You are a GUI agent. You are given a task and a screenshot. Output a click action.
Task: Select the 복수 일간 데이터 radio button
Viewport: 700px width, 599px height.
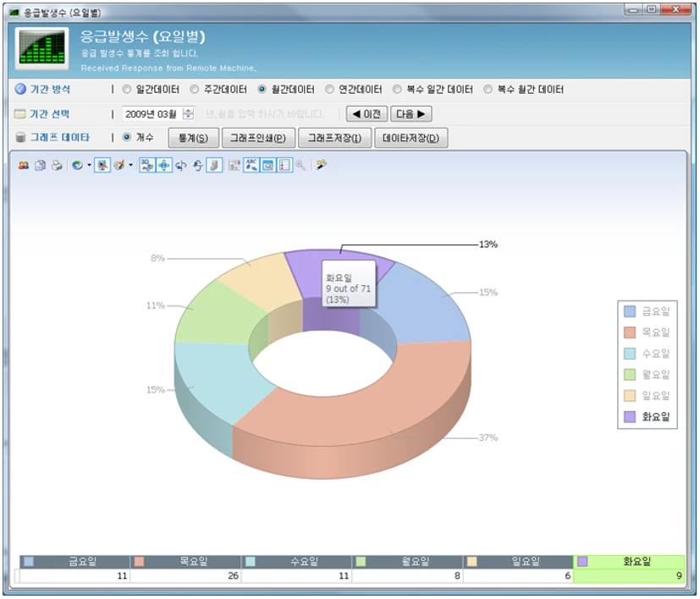397,90
